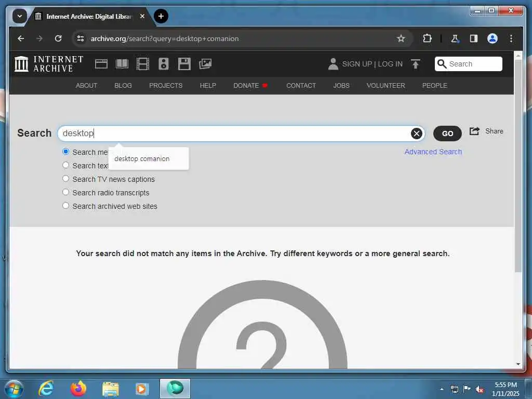Click the user avatar silhouette icon

[x=333, y=64]
